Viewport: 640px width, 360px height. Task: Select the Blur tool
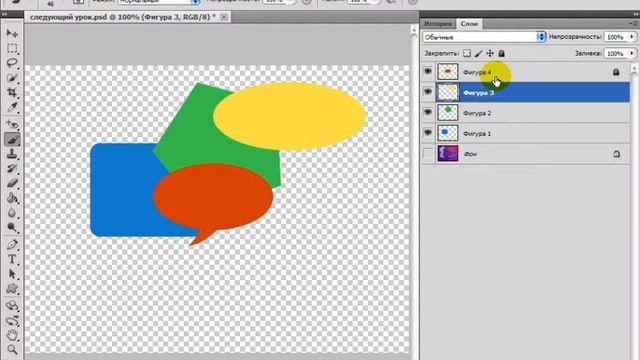pos(12,213)
